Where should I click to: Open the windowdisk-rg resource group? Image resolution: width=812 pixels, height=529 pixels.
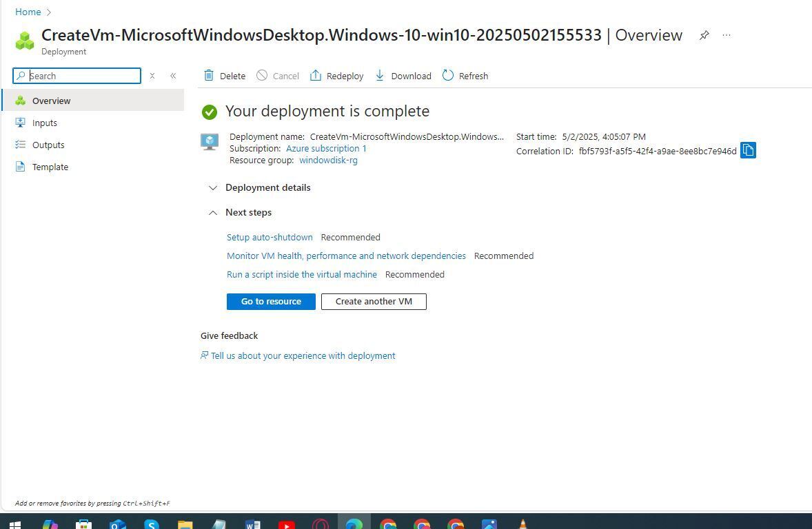pyautogui.click(x=328, y=160)
